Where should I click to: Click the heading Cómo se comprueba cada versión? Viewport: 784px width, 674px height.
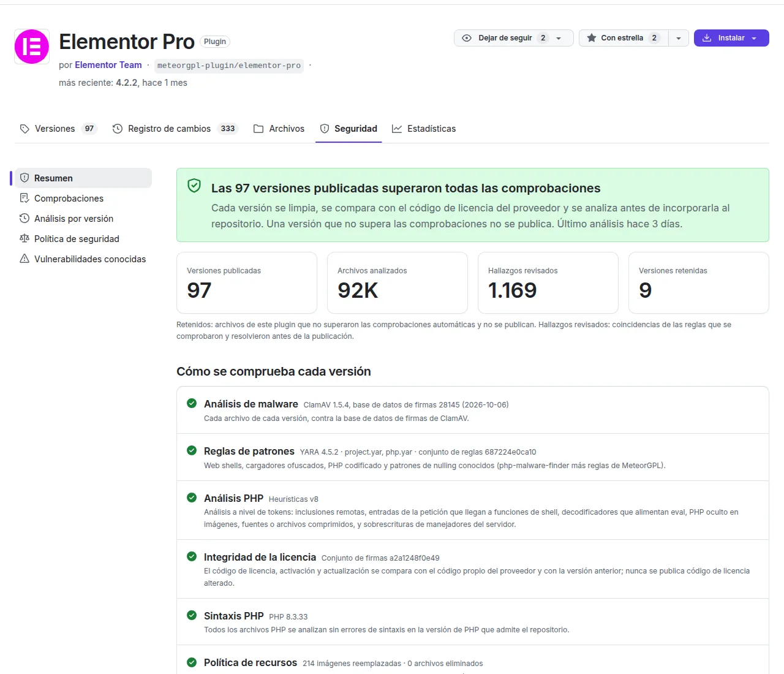point(274,371)
